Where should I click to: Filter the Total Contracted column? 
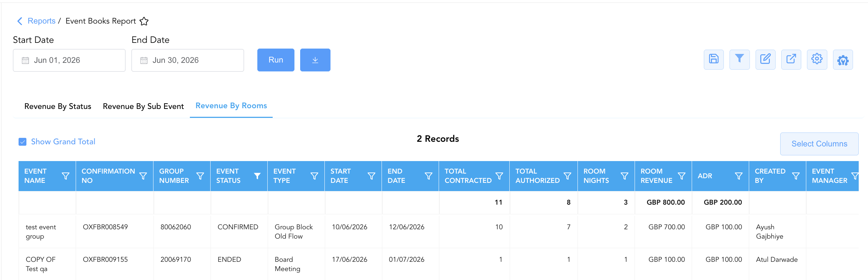[x=499, y=176]
